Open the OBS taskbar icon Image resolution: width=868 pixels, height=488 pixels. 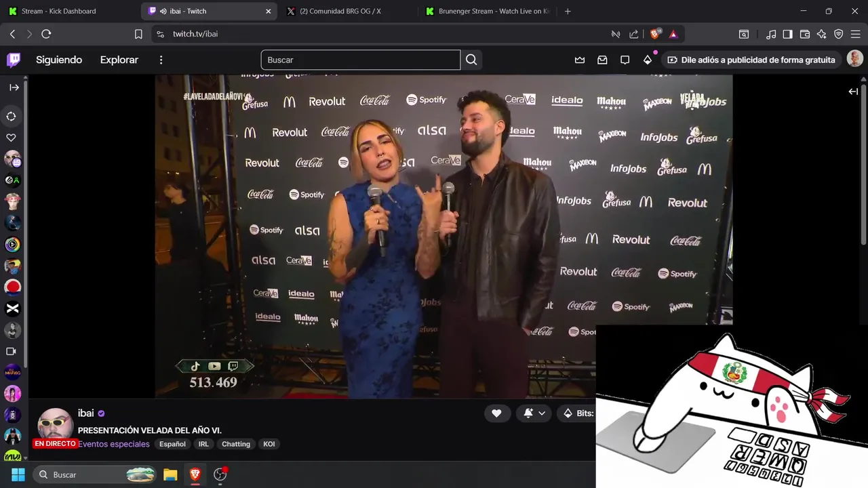220,474
